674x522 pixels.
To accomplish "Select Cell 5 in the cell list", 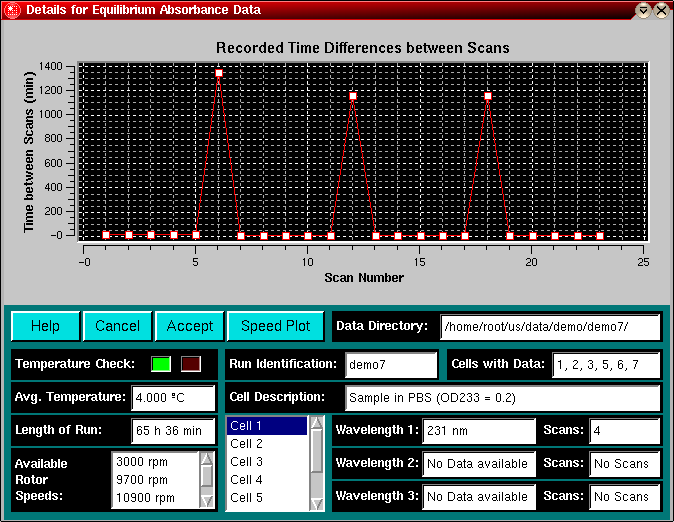I will click(267, 498).
